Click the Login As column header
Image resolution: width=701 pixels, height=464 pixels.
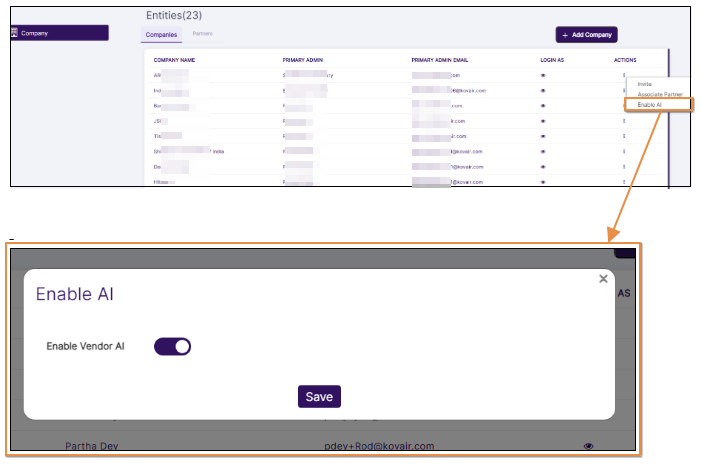click(552, 60)
